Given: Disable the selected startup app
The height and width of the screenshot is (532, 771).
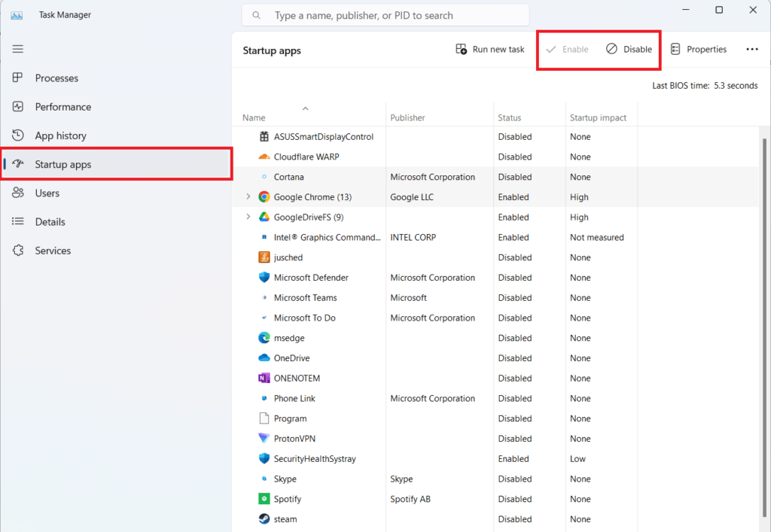Looking at the screenshot, I should coord(629,49).
